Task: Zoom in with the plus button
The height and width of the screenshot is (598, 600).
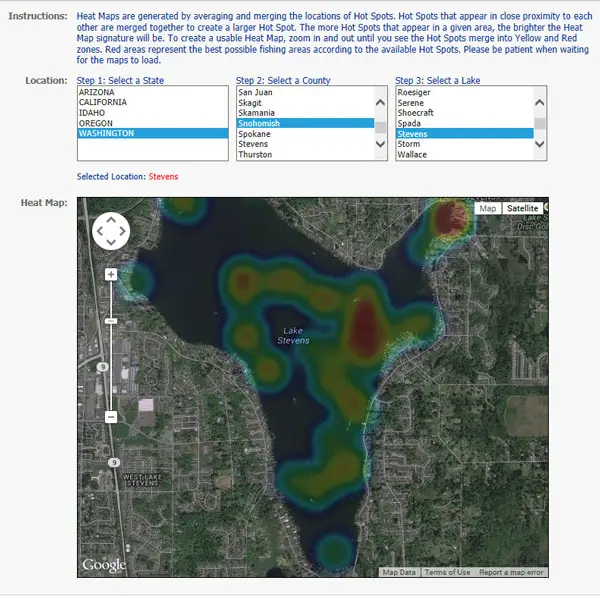Action: (111, 274)
